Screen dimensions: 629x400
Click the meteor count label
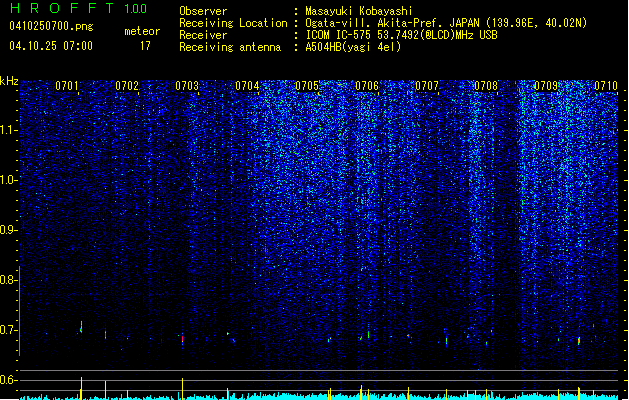pos(142,31)
